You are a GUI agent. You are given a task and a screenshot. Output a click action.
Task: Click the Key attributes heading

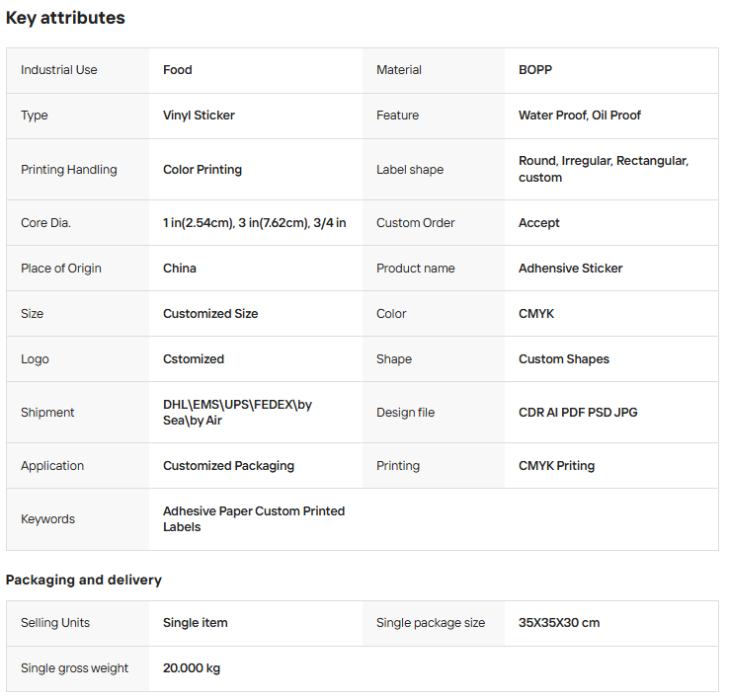(65, 18)
